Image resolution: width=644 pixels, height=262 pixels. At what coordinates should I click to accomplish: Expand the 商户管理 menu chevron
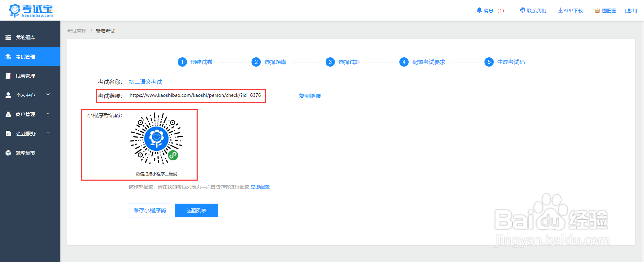[48, 114]
